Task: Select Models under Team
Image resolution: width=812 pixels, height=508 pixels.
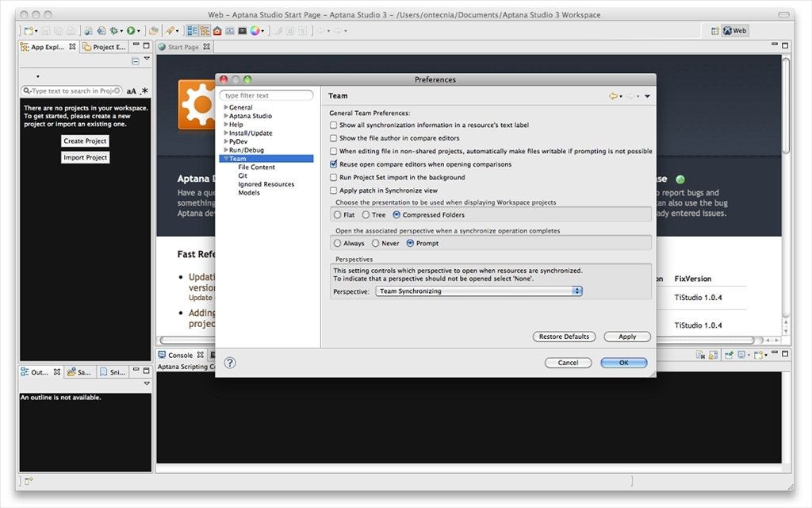Action: pos(248,192)
